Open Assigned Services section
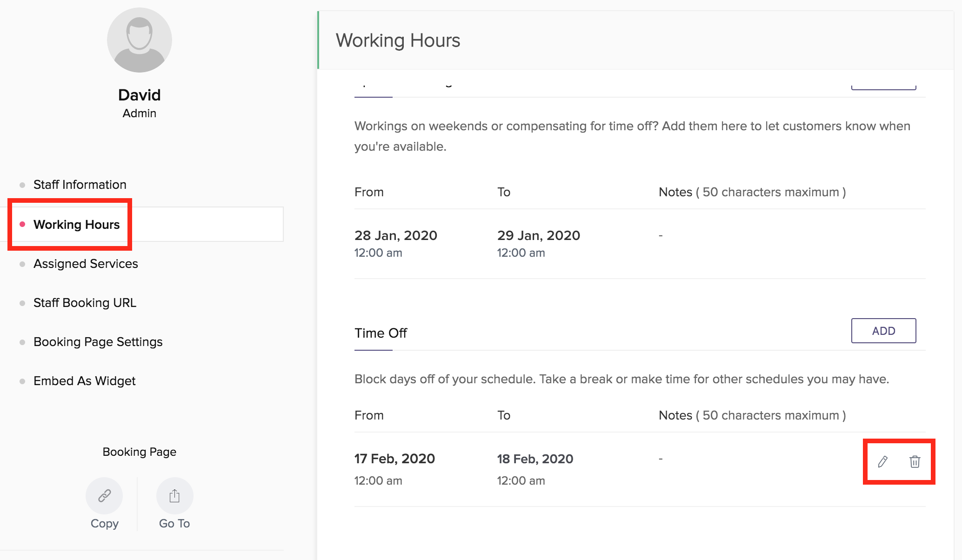Image resolution: width=962 pixels, height=560 pixels. pyautogui.click(x=86, y=264)
